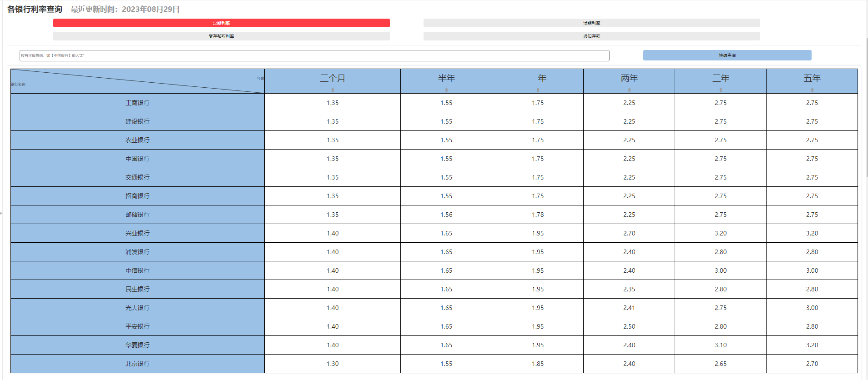Click 招商银行 one-year rate 1.75

click(538, 196)
